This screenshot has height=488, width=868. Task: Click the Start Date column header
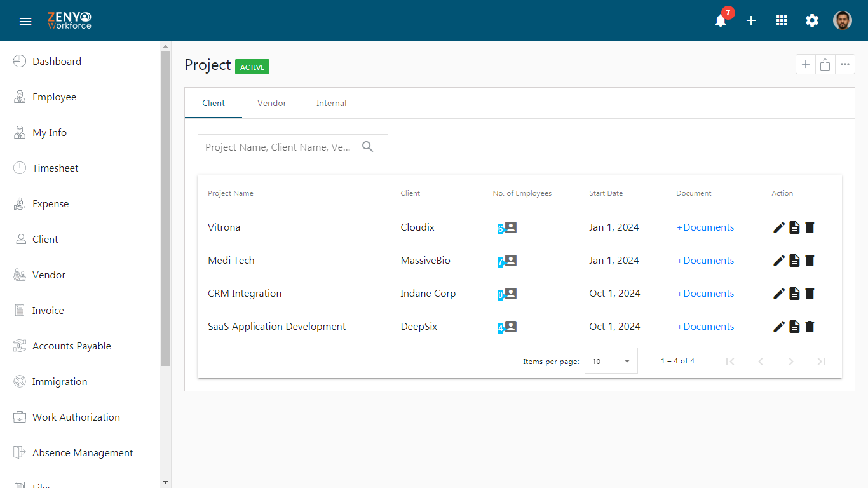606,193
